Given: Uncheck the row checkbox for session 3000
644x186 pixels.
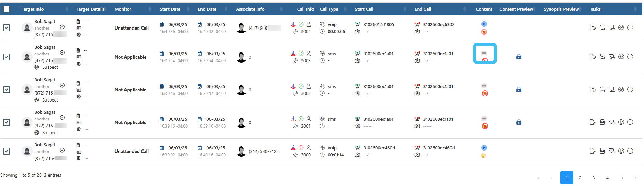Looking at the screenshot, I should (x=7, y=151).
